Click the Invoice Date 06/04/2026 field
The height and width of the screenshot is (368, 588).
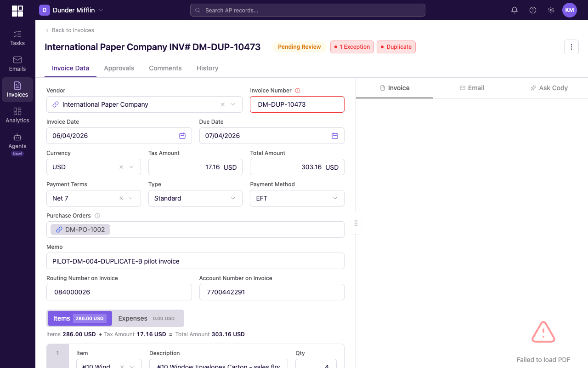119,136
